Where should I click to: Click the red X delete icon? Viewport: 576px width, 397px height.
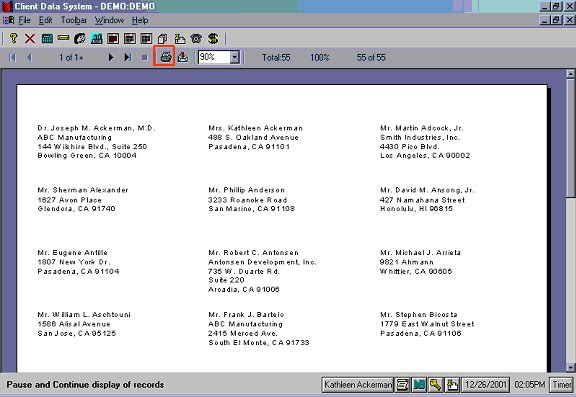pyautogui.click(x=30, y=38)
